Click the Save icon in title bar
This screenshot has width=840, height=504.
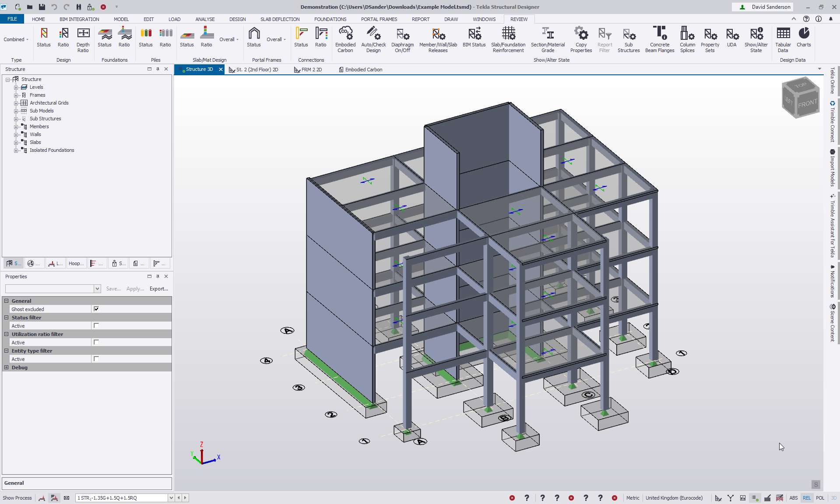(42, 7)
